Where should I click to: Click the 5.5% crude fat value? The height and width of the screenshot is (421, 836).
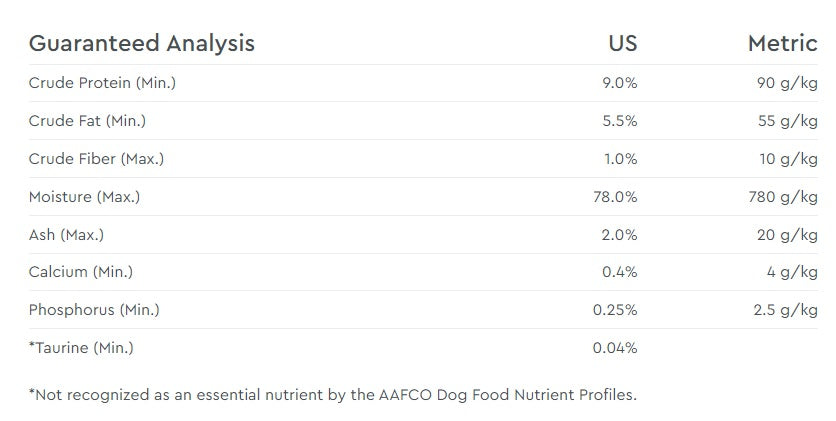click(620, 121)
